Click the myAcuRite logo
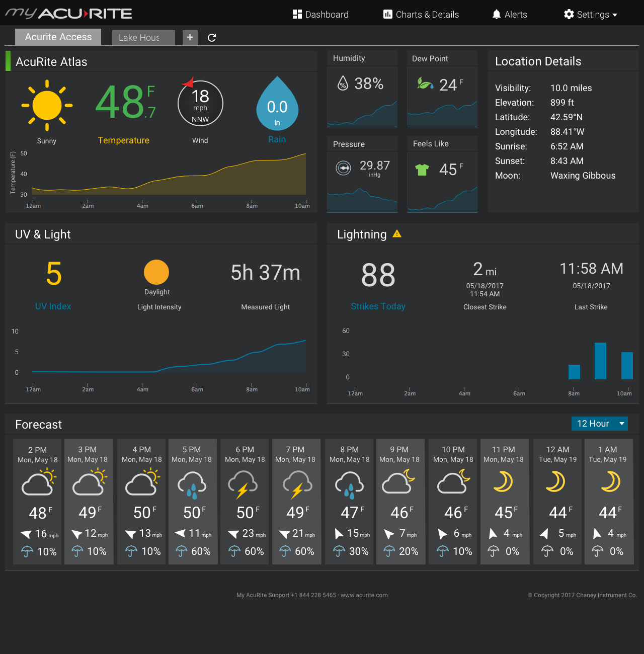Image resolution: width=644 pixels, height=654 pixels. click(69, 14)
